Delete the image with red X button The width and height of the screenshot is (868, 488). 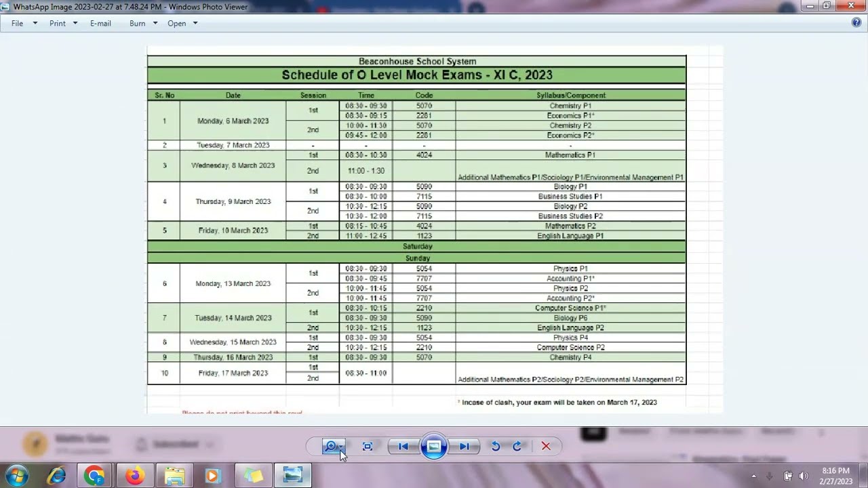(546, 446)
